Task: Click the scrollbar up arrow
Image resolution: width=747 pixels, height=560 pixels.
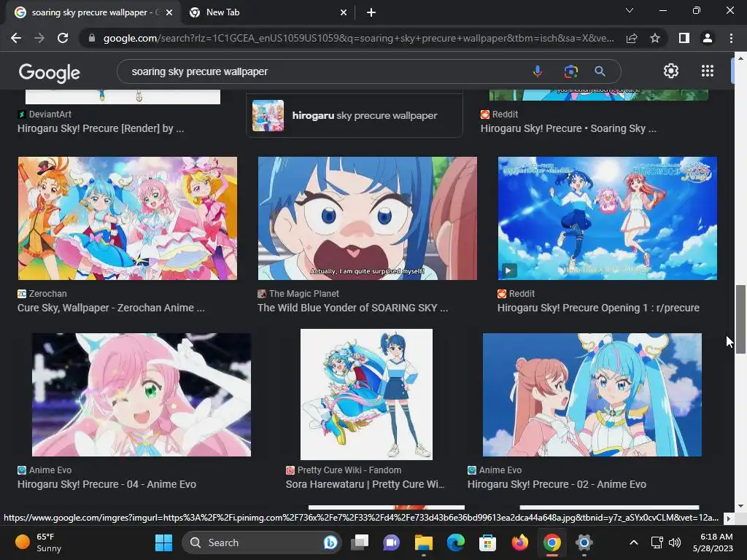Action: click(x=740, y=58)
